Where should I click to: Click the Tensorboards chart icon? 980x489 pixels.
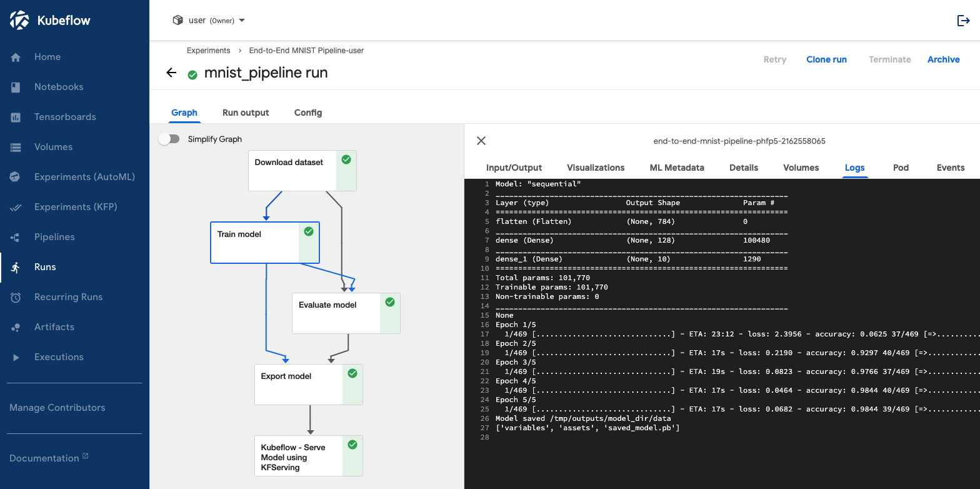pyautogui.click(x=16, y=117)
